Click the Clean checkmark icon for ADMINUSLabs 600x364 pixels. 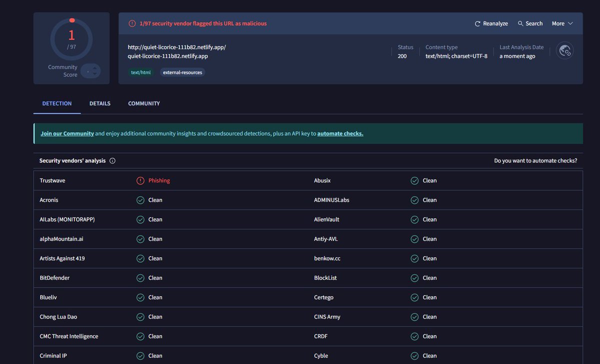pyautogui.click(x=414, y=200)
